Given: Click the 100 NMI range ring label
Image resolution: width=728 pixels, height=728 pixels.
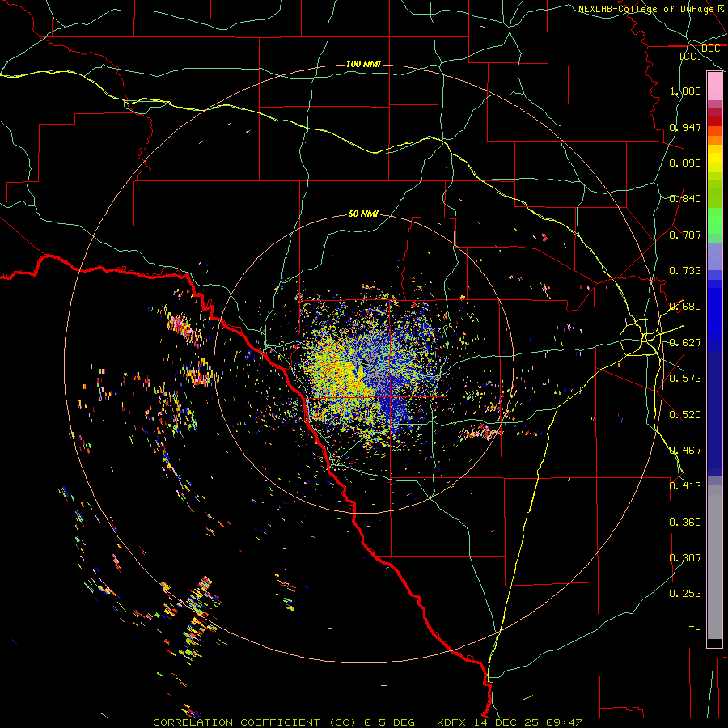Looking at the screenshot, I should [x=363, y=64].
